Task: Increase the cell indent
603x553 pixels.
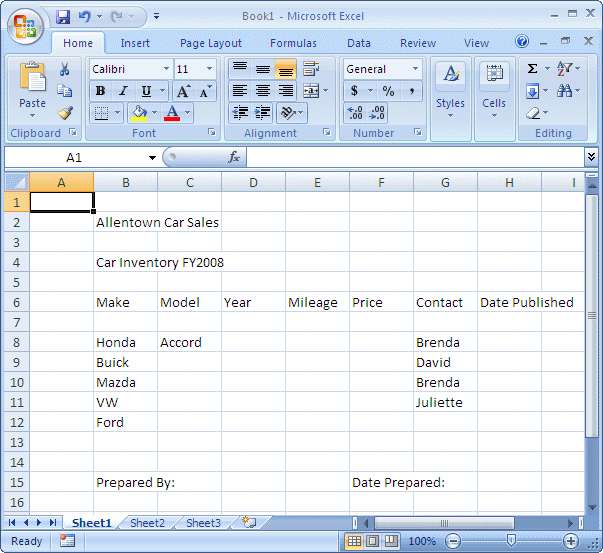Action: pyautogui.click(x=262, y=113)
